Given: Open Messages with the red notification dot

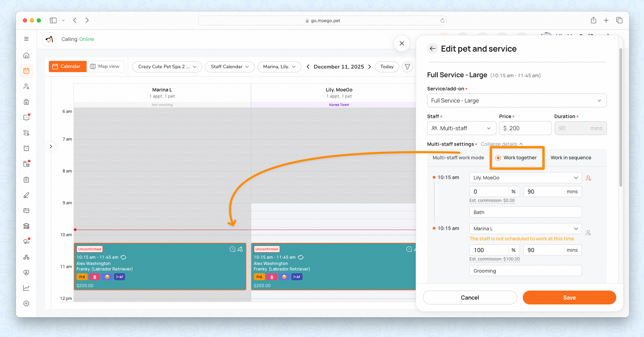Looking at the screenshot, I should click(x=26, y=117).
